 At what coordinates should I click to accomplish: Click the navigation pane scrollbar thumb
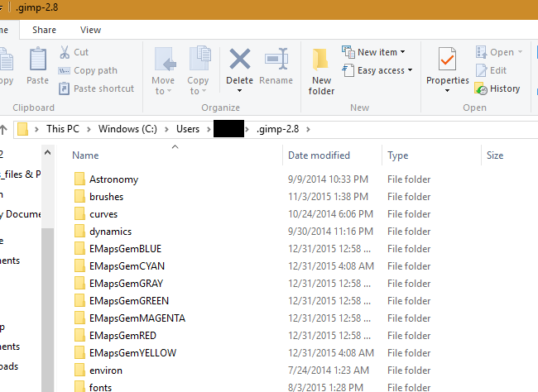tap(48, 309)
